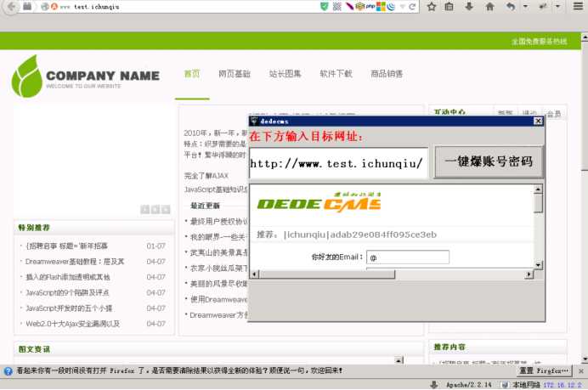Click the undo curved-arrow toolbar icon

[x=511, y=7]
